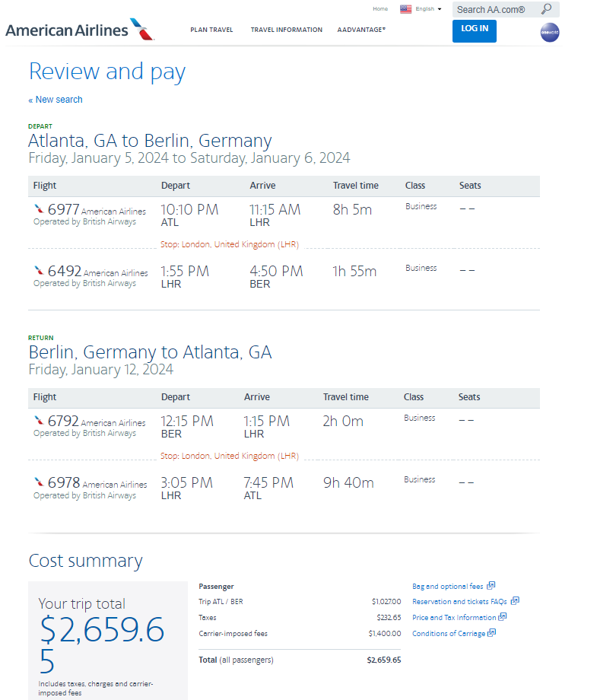Screen dimensions: 597x700
Task: Click the Review and pay heading
Action: point(107,72)
